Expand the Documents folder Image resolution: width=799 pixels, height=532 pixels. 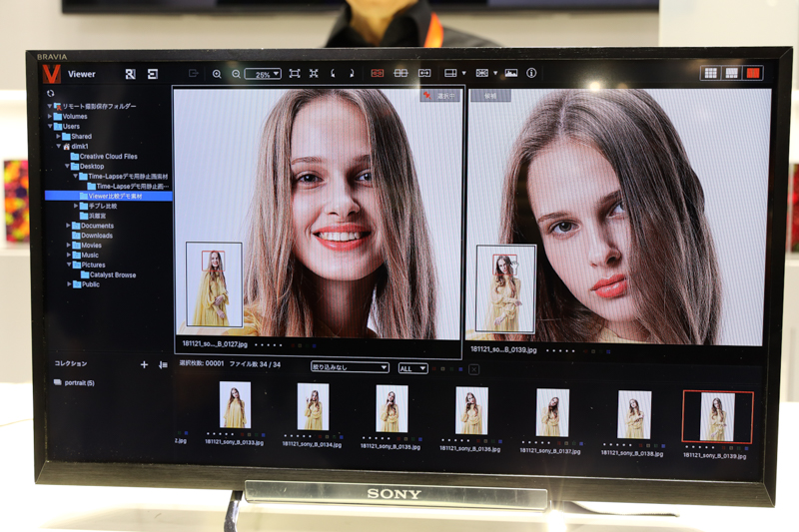click(68, 225)
